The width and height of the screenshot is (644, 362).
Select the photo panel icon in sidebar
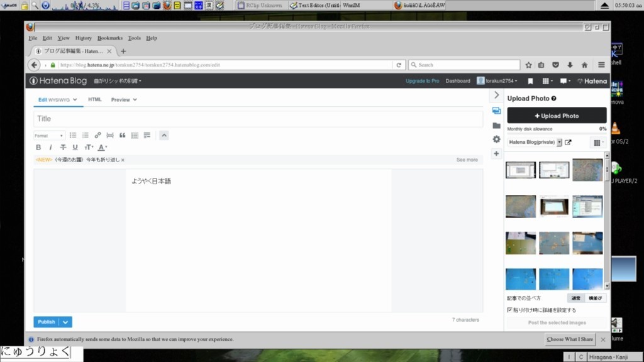497,111
